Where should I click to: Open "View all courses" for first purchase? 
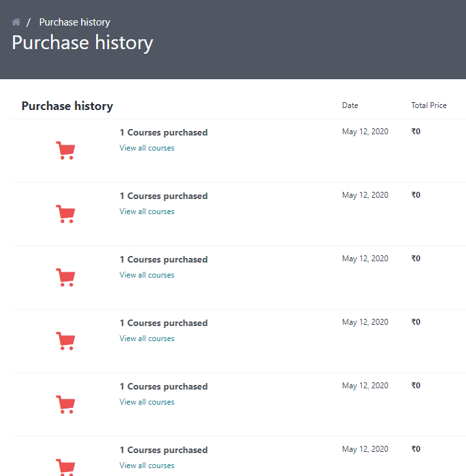[147, 148]
